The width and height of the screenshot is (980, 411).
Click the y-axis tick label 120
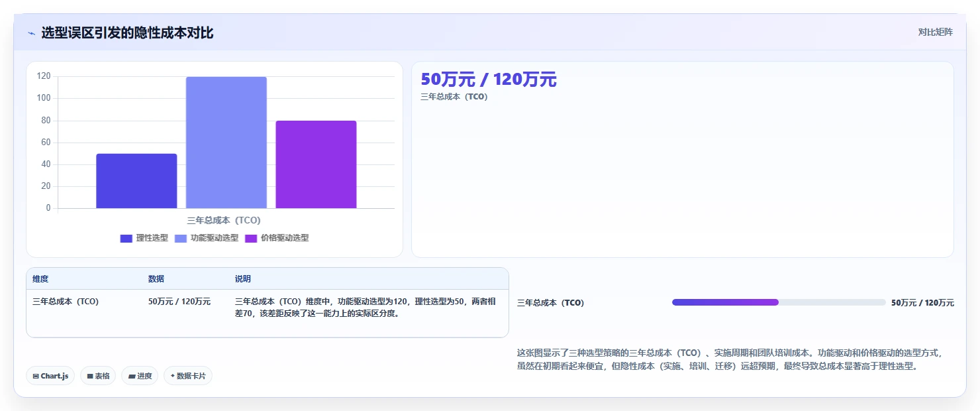(x=44, y=76)
